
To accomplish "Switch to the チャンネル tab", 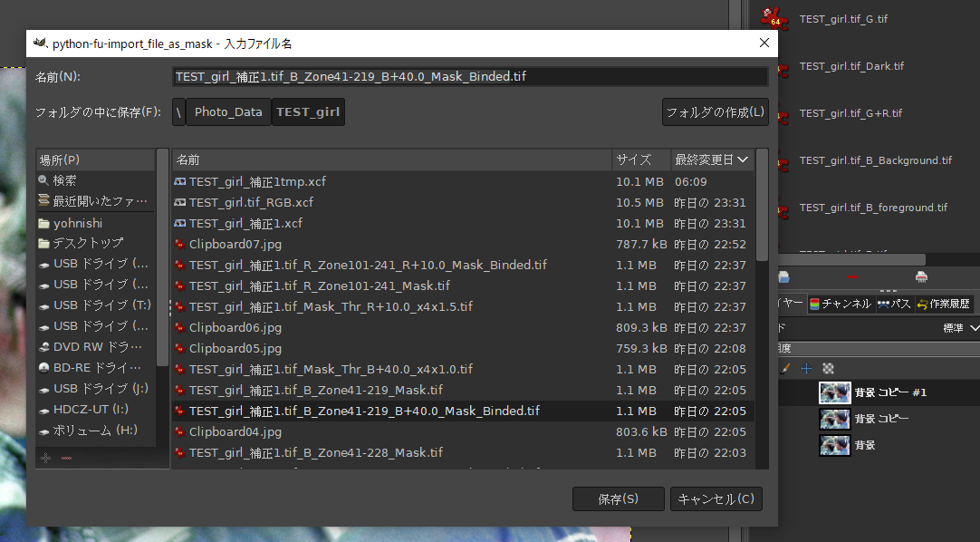I will click(841, 304).
